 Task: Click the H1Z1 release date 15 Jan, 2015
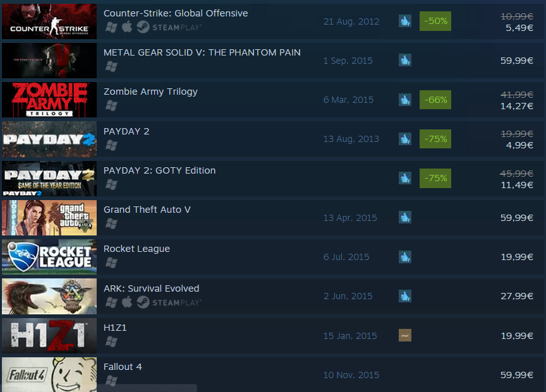[350, 336]
